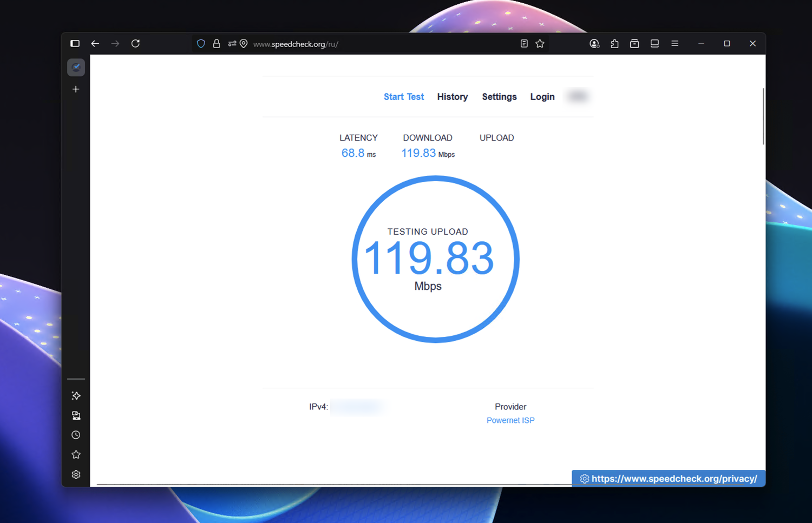812x523 pixels.
Task: Click the UPLOAD result label
Action: [496, 138]
